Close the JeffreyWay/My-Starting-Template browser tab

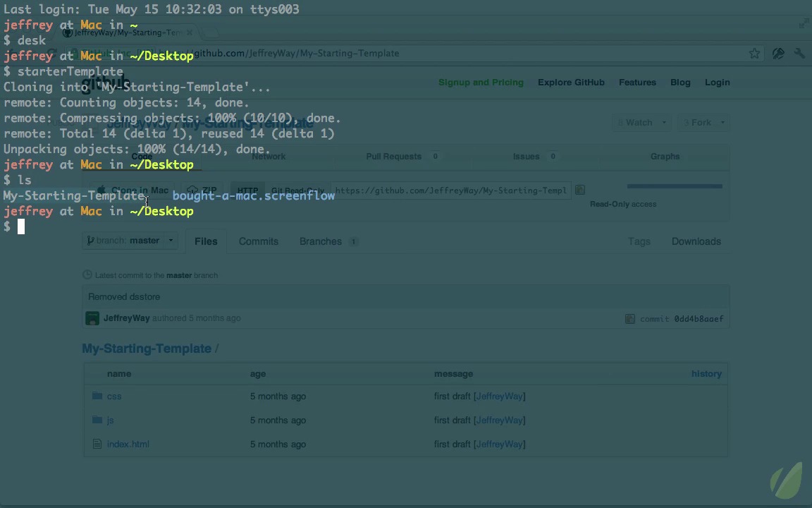pyautogui.click(x=190, y=32)
